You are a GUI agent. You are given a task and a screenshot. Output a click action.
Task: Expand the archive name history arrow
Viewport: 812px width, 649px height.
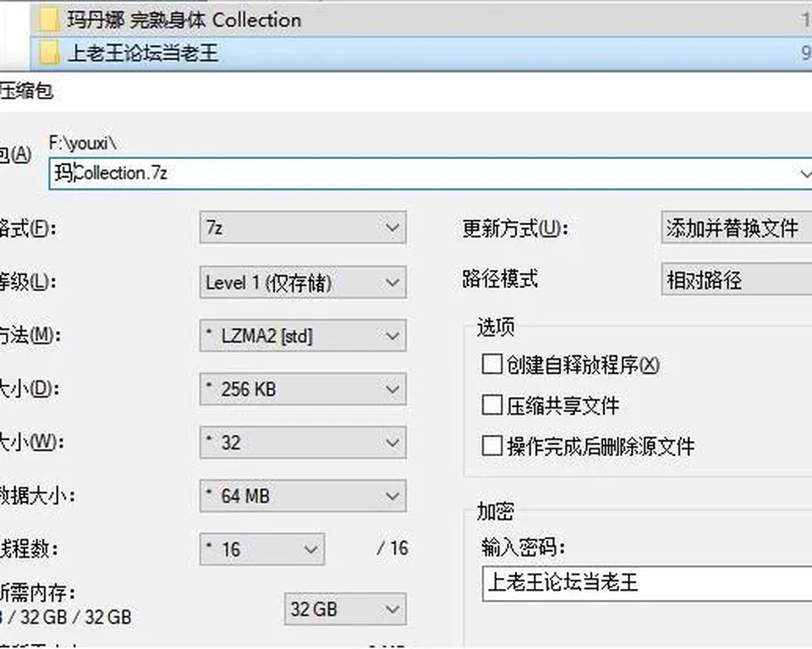[x=804, y=173]
